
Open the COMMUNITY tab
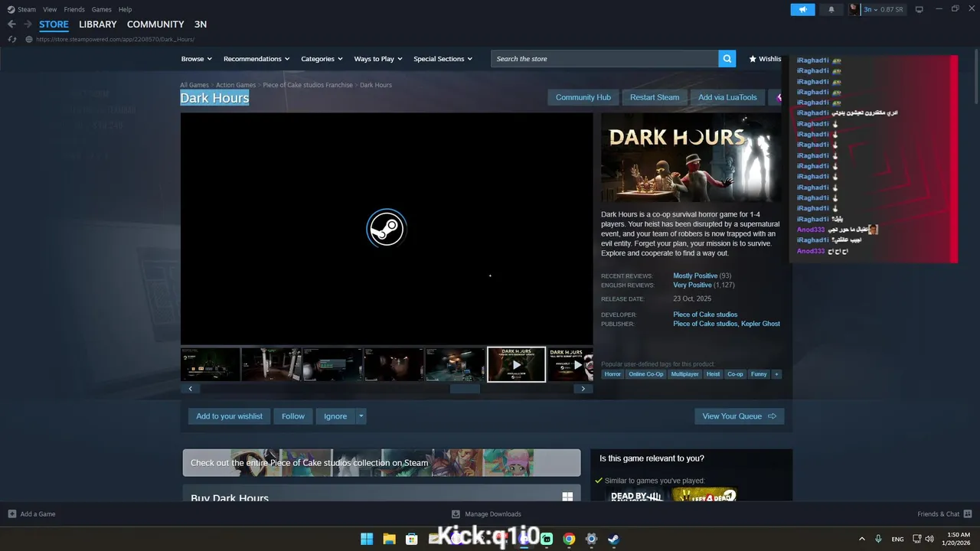pyautogui.click(x=155, y=24)
